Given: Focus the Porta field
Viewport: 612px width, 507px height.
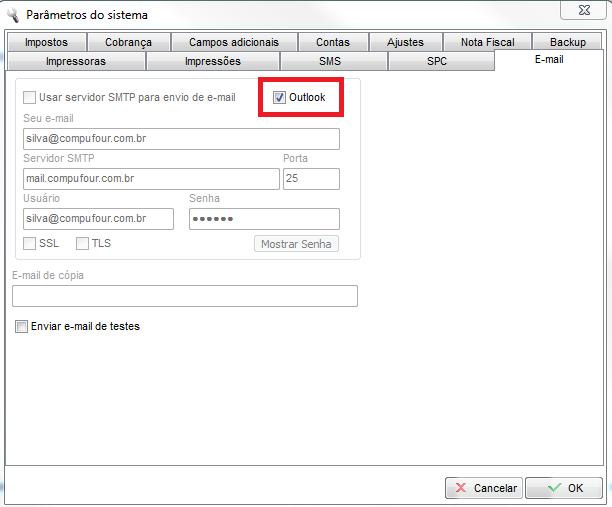Looking at the screenshot, I should tap(311, 179).
